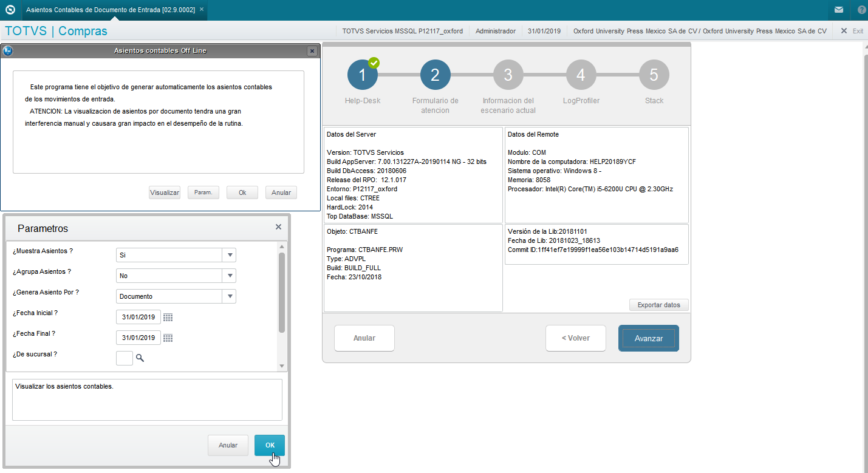868x473 pixels.
Task: Click the 'Datos del Remote' heading
Action: (x=533, y=134)
